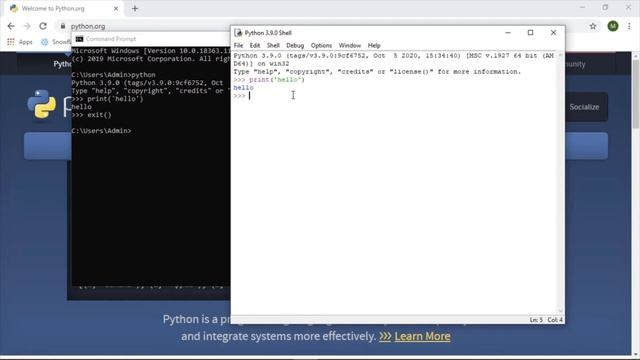Click the site lock icon in address bar
The image size is (640, 360).
62,26
